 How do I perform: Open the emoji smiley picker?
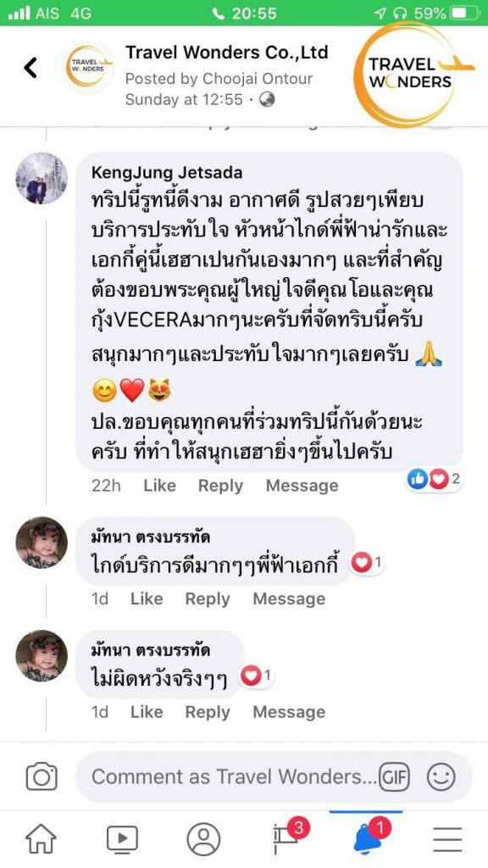[441, 776]
